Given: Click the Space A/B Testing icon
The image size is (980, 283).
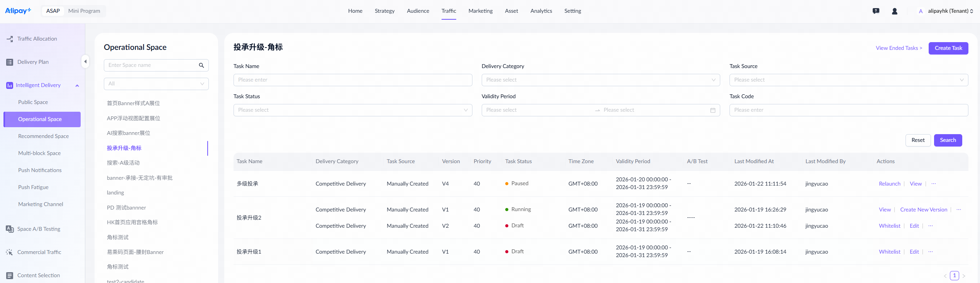Looking at the screenshot, I should pyautogui.click(x=10, y=229).
